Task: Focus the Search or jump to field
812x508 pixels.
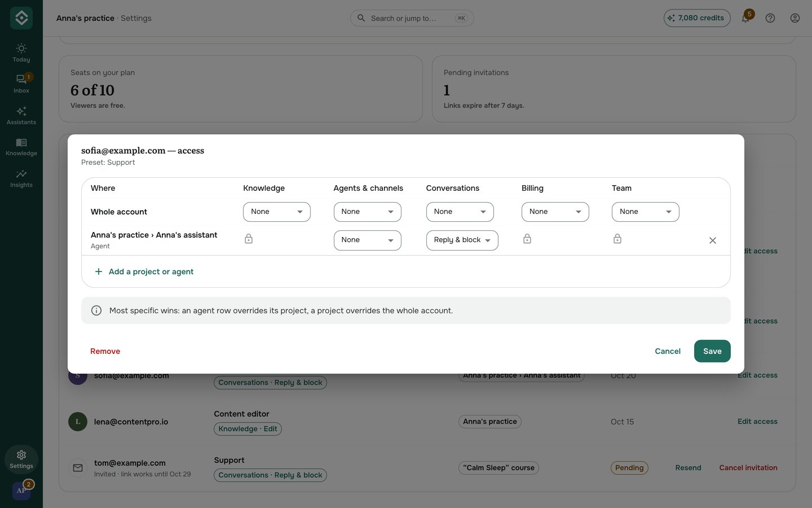Action: (x=412, y=18)
